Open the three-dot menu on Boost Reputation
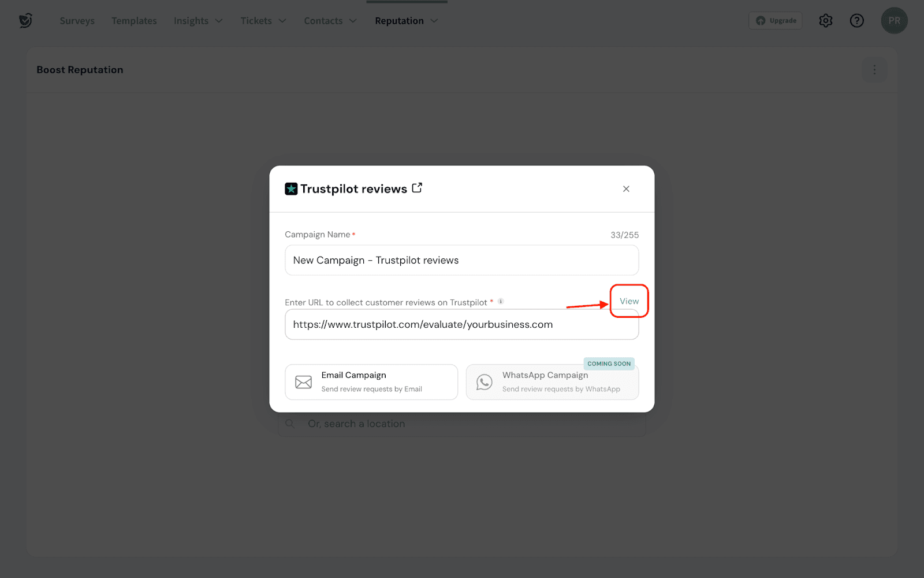The height and width of the screenshot is (578, 924). point(874,70)
